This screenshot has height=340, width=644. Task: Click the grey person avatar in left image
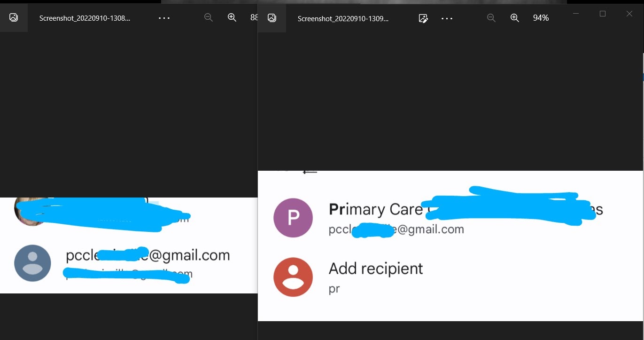(x=33, y=263)
